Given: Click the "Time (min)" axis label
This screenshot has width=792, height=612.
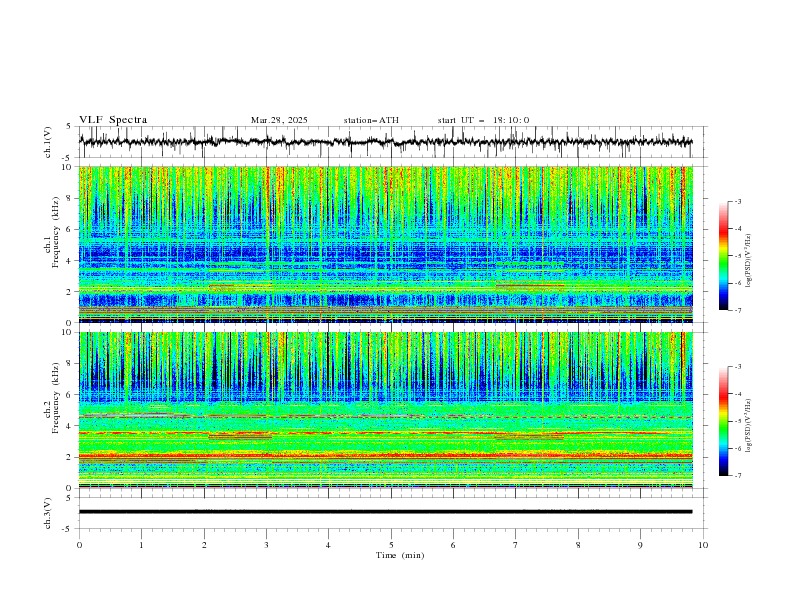Looking at the screenshot, I should pos(400,555).
